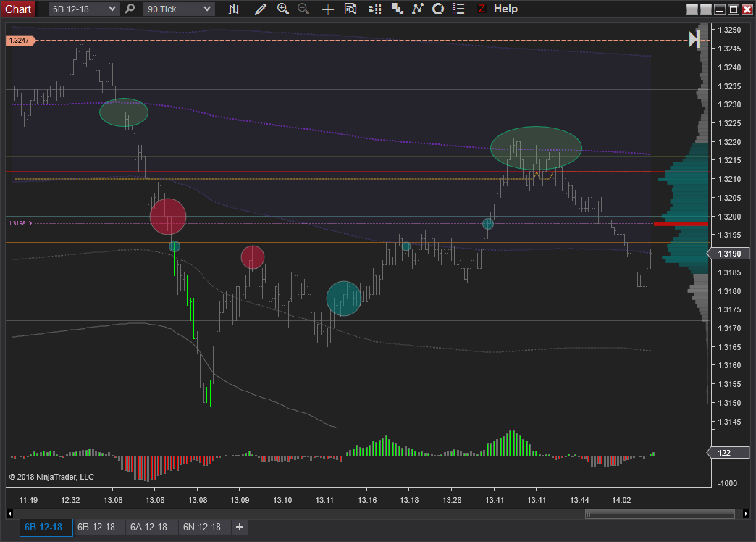Click the zoom out magnifier

click(x=303, y=9)
